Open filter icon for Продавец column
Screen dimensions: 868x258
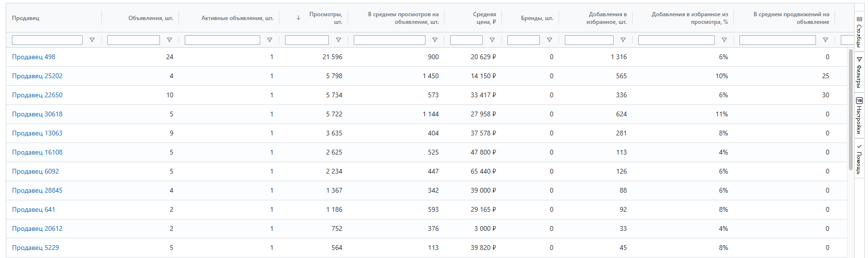click(92, 40)
